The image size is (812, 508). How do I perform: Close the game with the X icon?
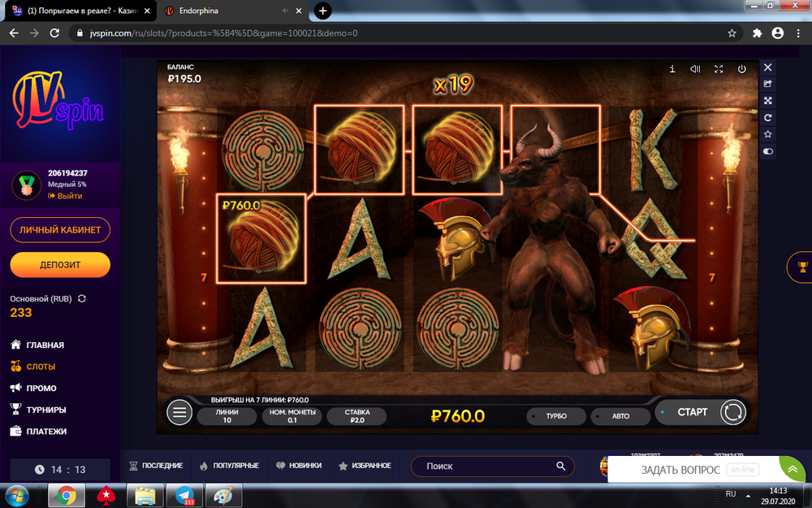tap(768, 67)
